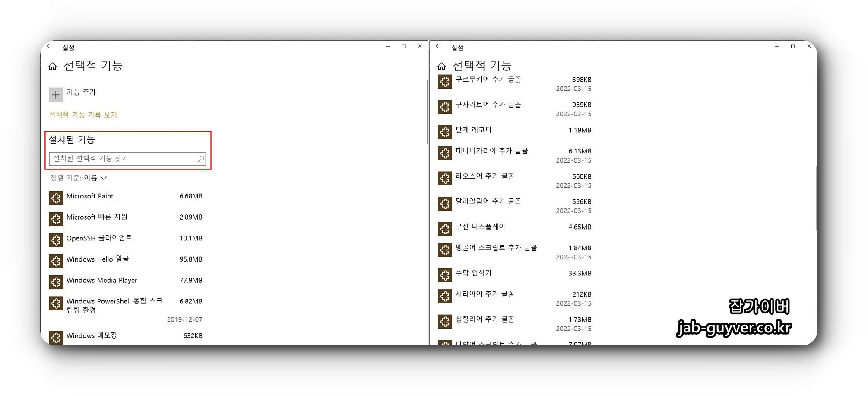
Task: Click the magnifier icon in the search box
Action: pos(200,158)
